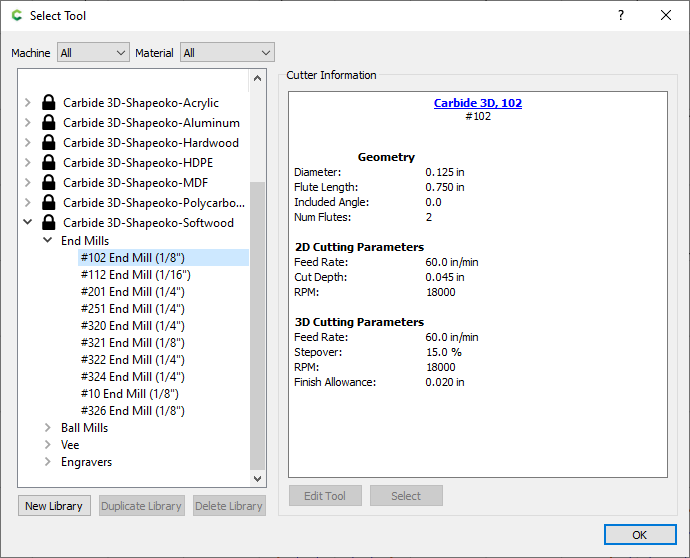Select #326 End Mill (1/8")

pos(132,411)
